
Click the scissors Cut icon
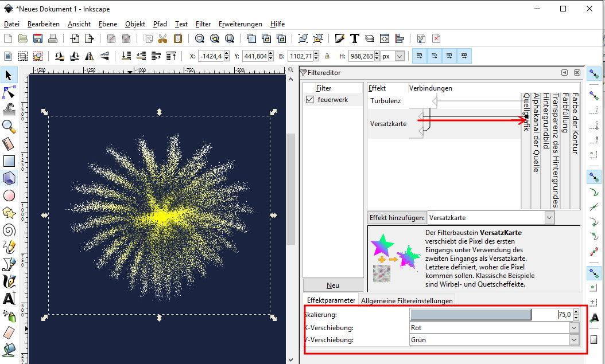[x=162, y=38]
